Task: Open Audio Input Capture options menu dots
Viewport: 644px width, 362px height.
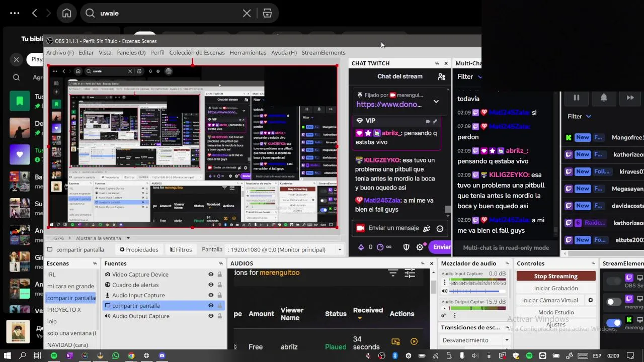Action: (445, 283)
